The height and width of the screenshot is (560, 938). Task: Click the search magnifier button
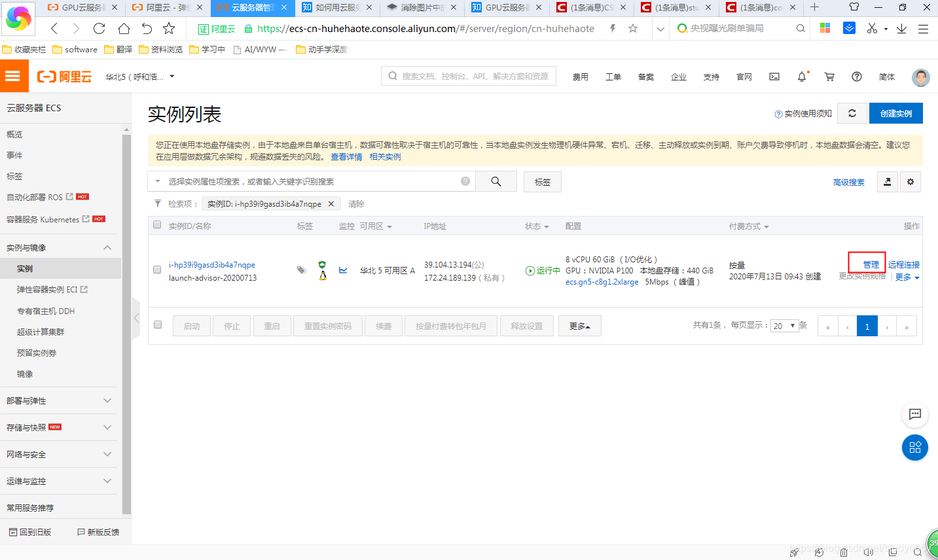[496, 181]
